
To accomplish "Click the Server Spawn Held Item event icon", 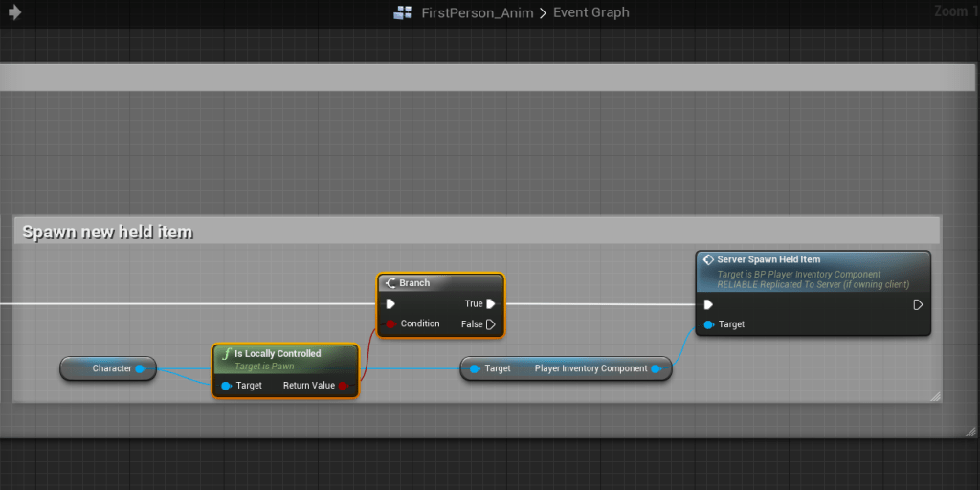I will 708,259.
